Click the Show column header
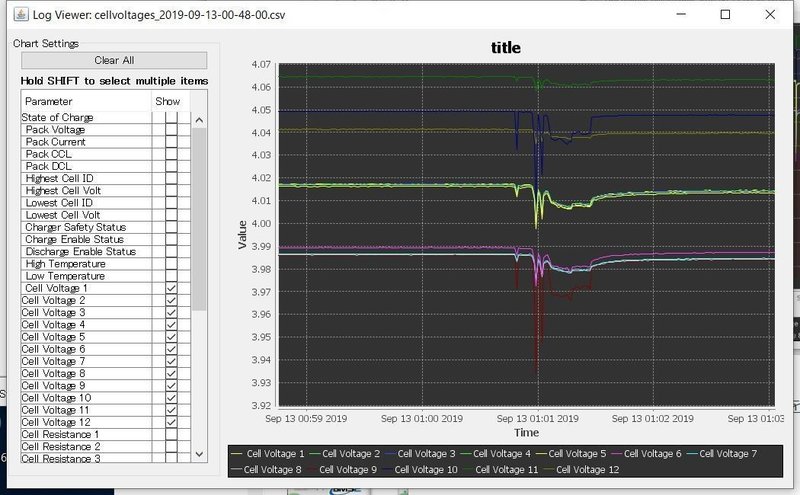The height and width of the screenshot is (495, 800). 170,101
